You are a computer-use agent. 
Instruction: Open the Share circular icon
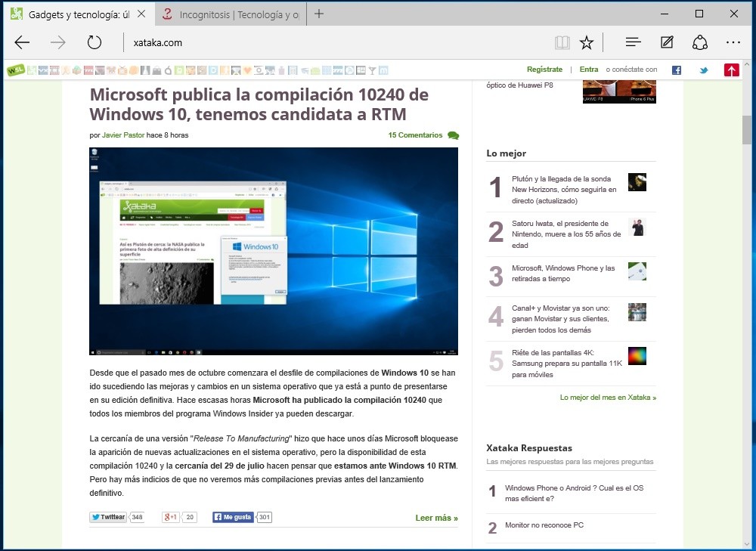(x=700, y=42)
